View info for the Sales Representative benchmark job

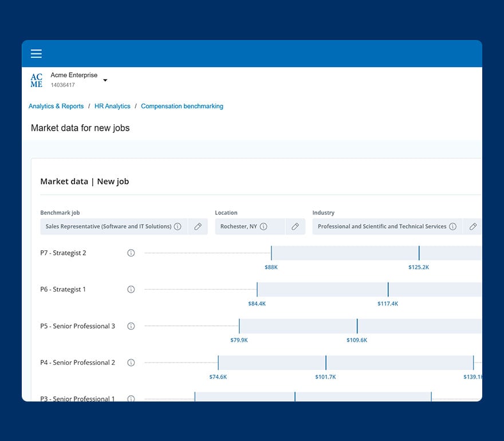tap(178, 226)
